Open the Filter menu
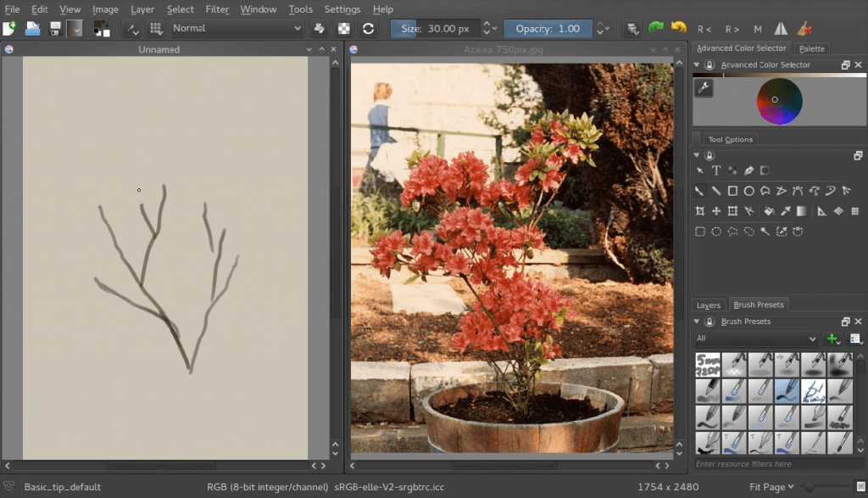The height and width of the screenshot is (498, 868). 217,9
